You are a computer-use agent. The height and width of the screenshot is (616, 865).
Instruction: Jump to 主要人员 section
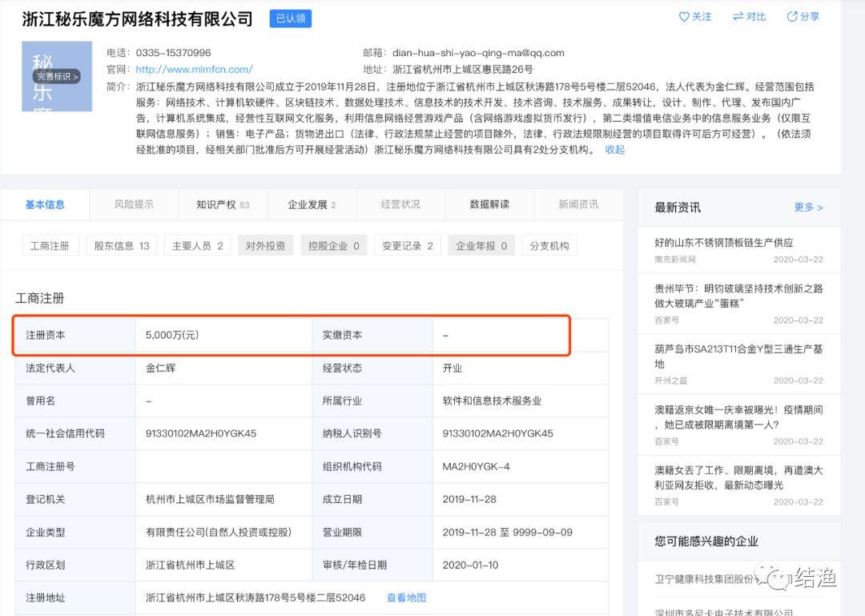tap(197, 246)
